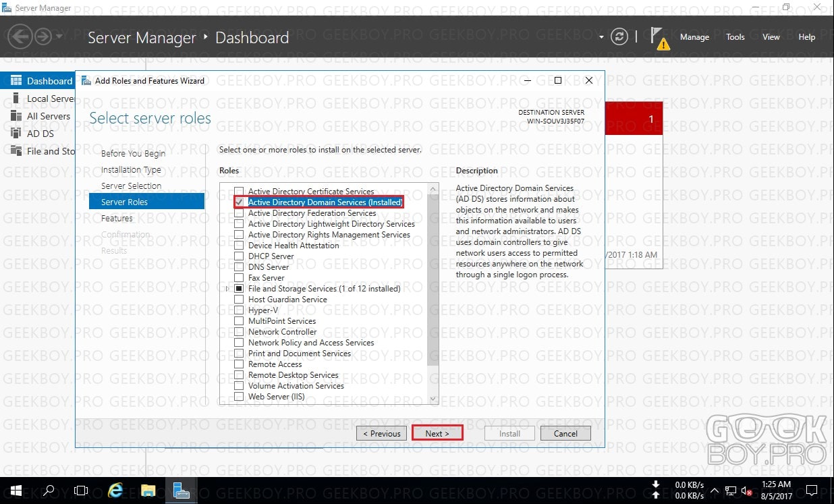Click the Next > button
The image size is (834, 504).
pyautogui.click(x=437, y=433)
